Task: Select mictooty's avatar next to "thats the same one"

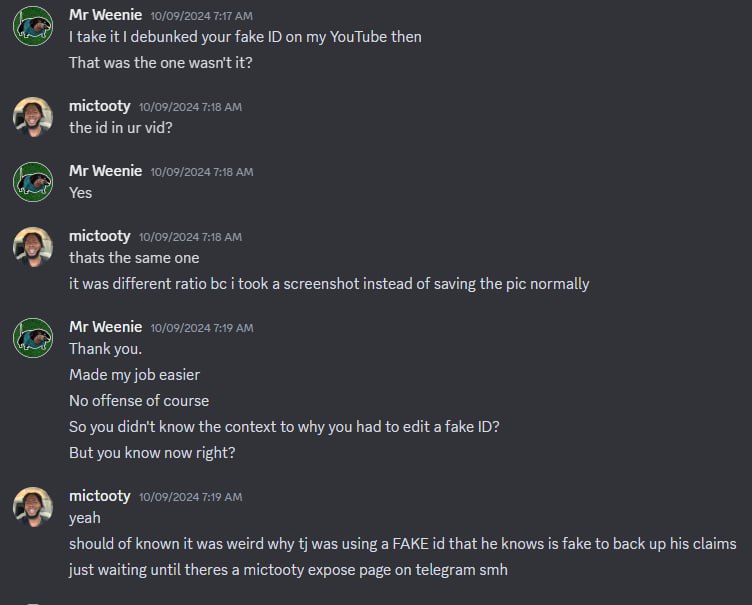Action: click(x=32, y=247)
